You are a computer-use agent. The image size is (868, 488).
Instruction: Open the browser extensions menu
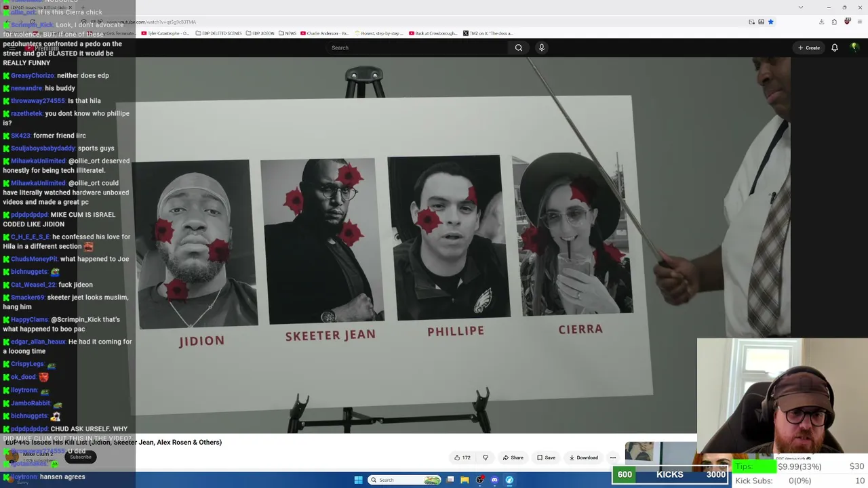pos(834,22)
